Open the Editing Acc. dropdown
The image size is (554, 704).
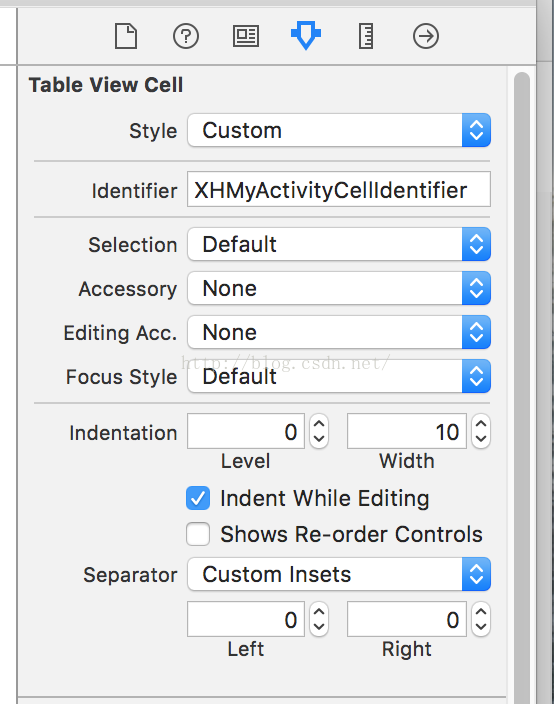click(x=339, y=332)
